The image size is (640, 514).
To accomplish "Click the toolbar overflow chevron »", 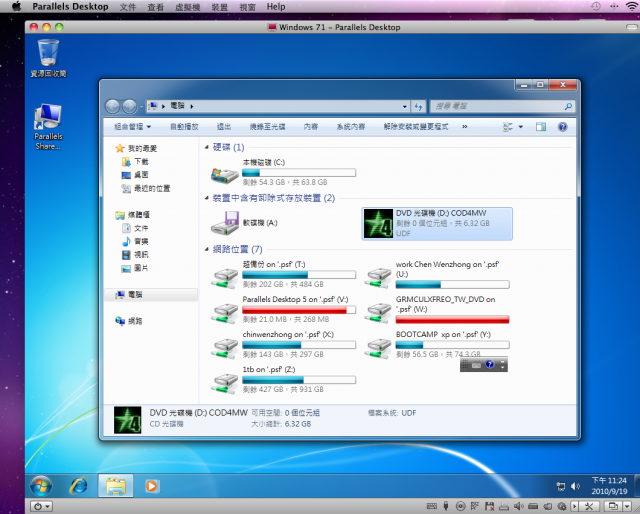I will coord(464,127).
